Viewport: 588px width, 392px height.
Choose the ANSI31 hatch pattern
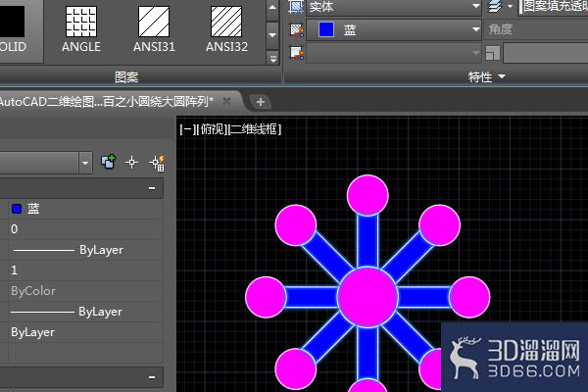point(154,28)
